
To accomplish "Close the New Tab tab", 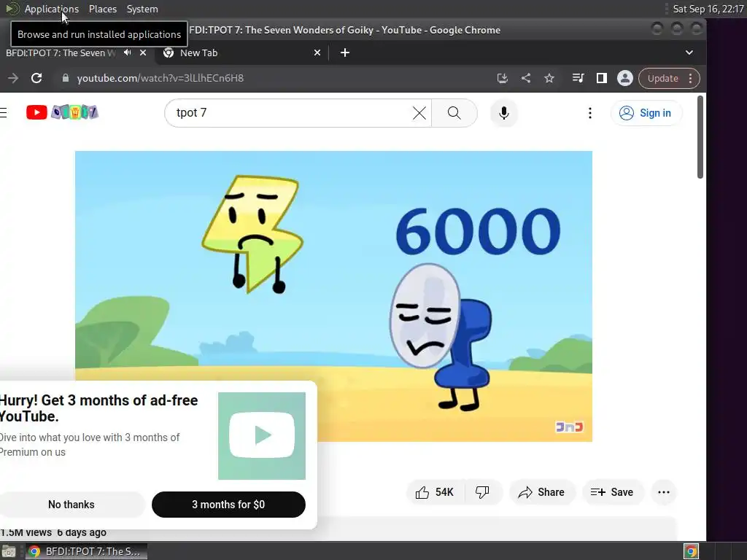I will click(x=317, y=52).
